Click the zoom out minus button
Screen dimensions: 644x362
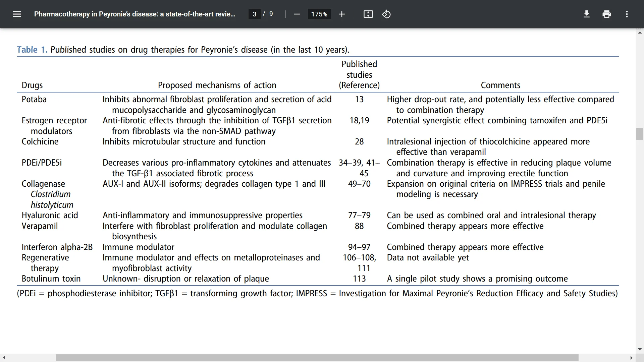point(297,14)
